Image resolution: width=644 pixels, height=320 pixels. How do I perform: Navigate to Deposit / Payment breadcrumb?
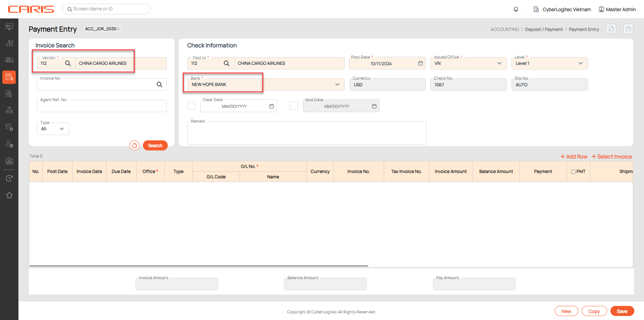click(x=544, y=30)
